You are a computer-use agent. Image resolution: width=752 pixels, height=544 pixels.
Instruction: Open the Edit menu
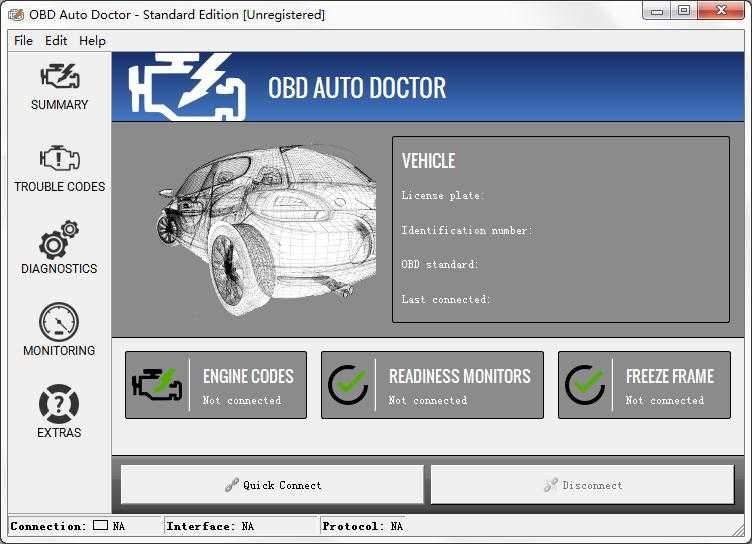point(56,41)
